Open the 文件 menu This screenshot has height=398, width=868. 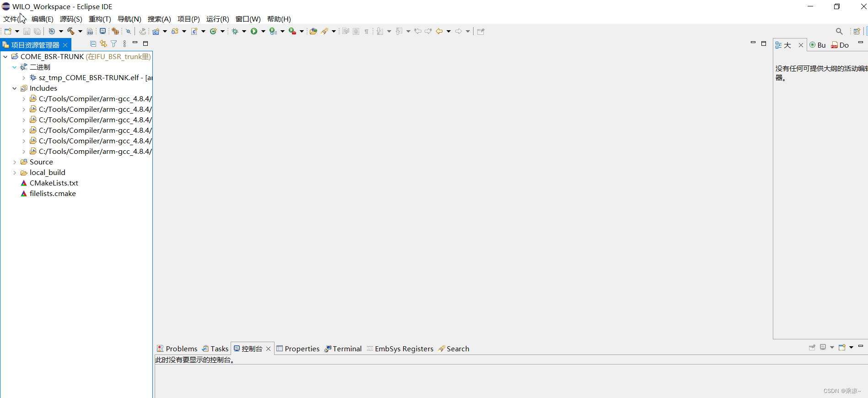click(x=14, y=19)
